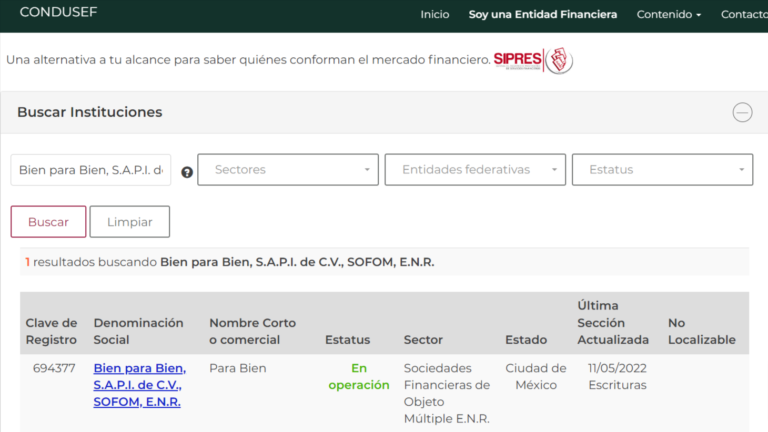Click the Clave de Registro column header
Screen dimensions: 768x432
(x=51, y=331)
